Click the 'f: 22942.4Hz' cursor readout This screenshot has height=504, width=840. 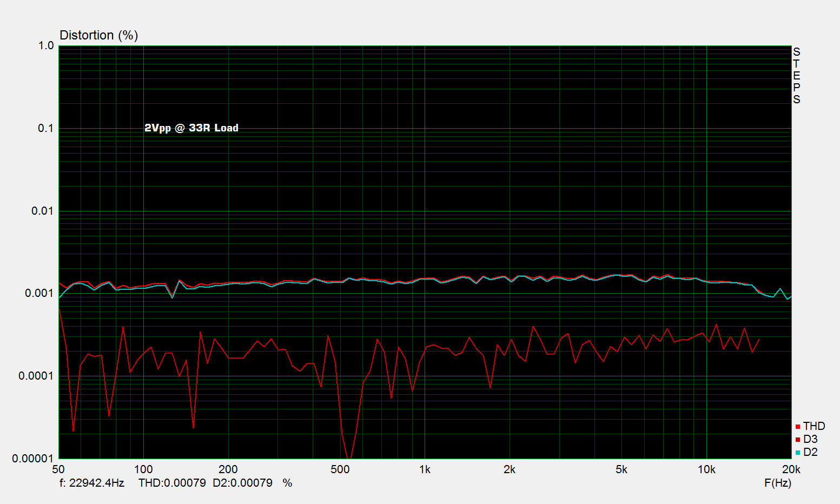coord(92,483)
